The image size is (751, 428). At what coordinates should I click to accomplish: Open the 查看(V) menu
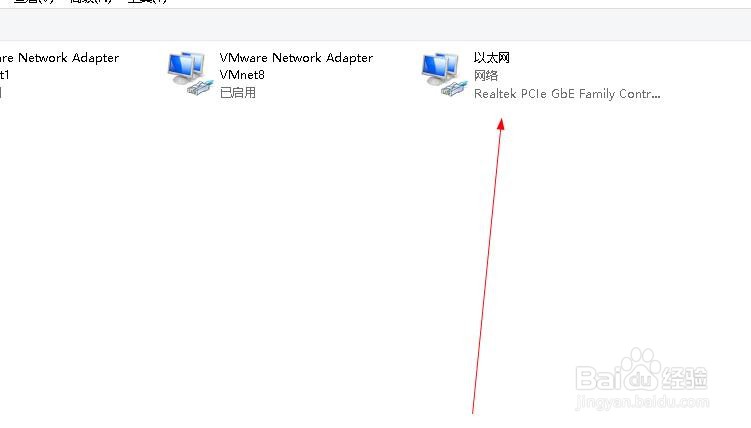coord(34,1)
